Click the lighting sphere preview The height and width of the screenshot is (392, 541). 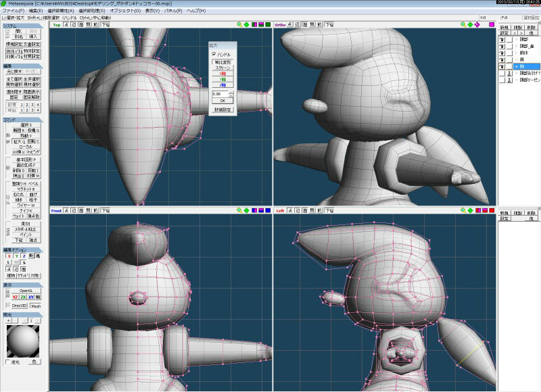pyautogui.click(x=23, y=341)
